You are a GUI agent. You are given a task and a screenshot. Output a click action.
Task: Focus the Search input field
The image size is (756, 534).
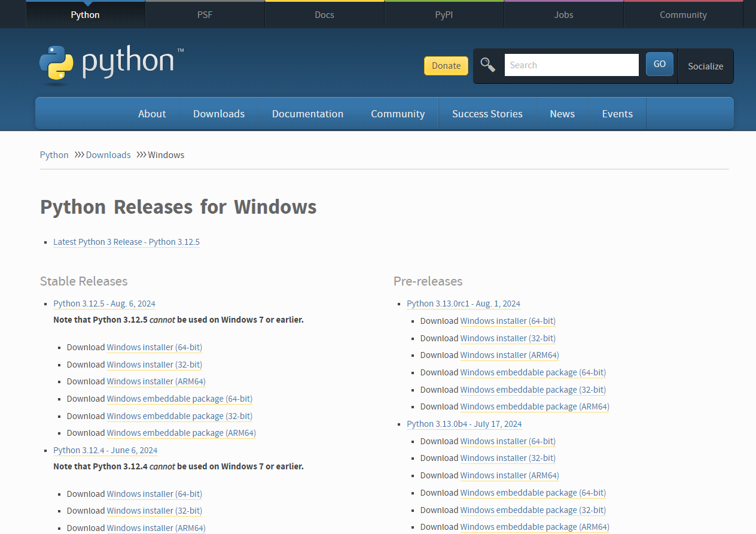click(x=572, y=65)
